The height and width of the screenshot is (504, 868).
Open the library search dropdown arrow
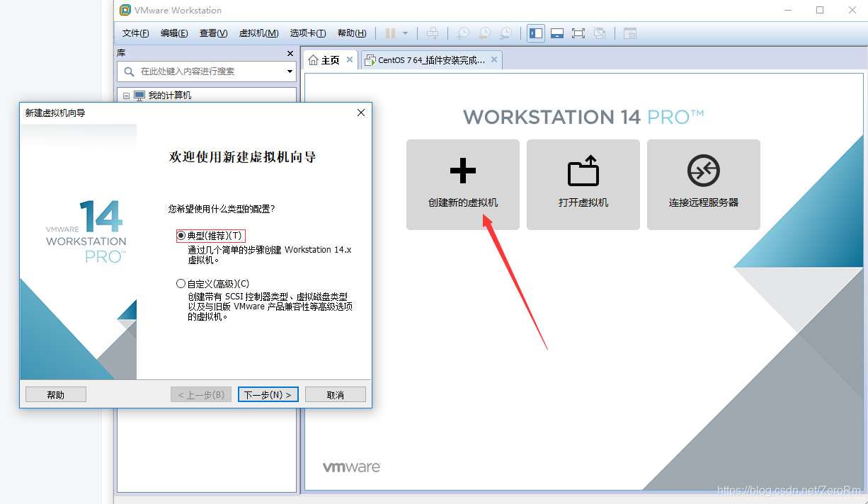[290, 71]
